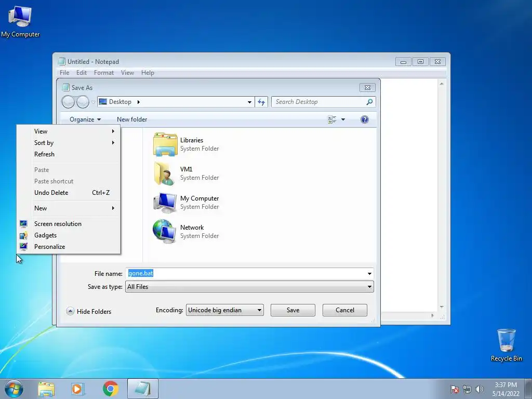The width and height of the screenshot is (532, 399).
Task: Open the Get help icon
Action: (364, 119)
